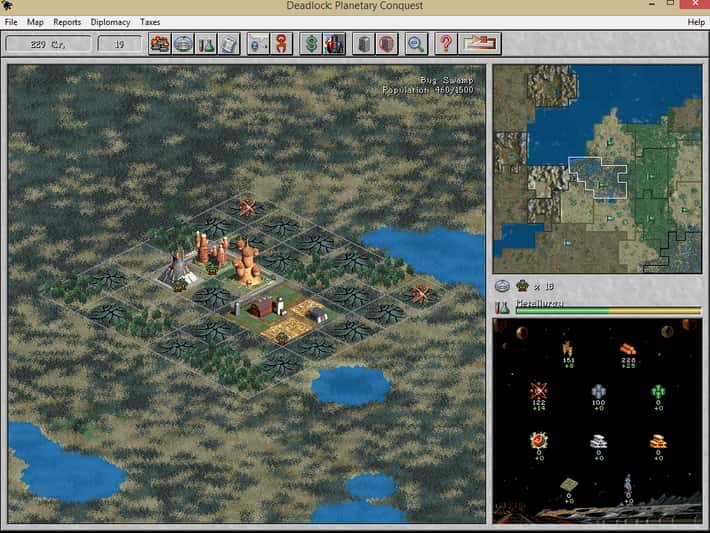Image resolution: width=710 pixels, height=533 pixels.
Task: Select the gray cone-shaped building
Action: 177,268
